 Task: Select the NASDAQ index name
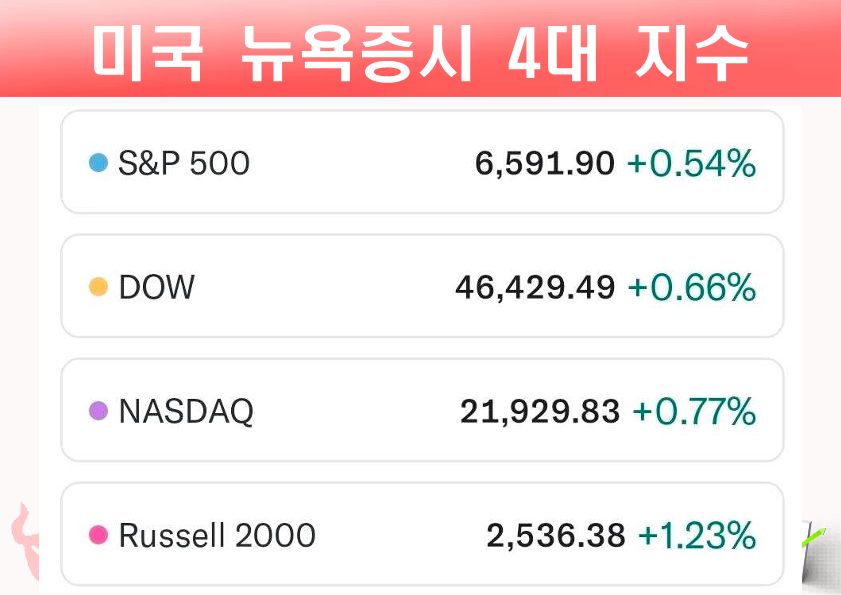(185, 411)
